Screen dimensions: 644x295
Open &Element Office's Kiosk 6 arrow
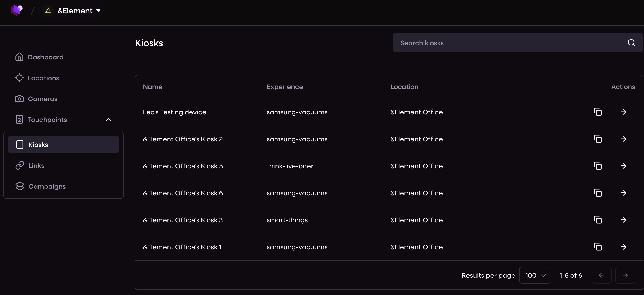tap(623, 193)
